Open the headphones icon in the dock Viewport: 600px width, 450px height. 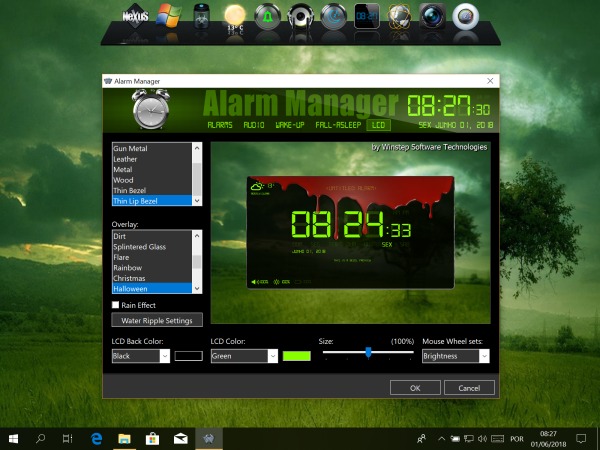(x=300, y=16)
